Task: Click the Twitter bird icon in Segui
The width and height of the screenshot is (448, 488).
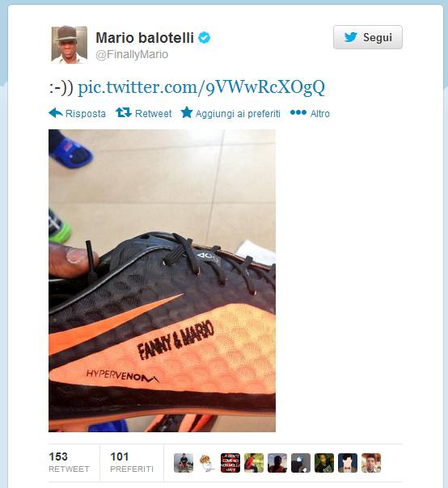Action: (x=351, y=37)
